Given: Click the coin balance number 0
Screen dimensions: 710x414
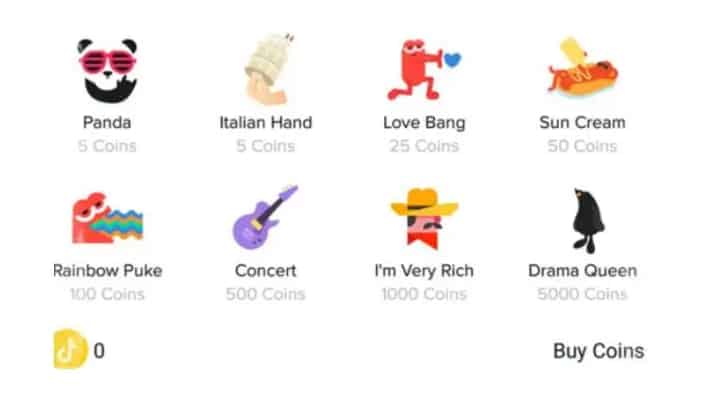Looking at the screenshot, I should pos(99,351).
